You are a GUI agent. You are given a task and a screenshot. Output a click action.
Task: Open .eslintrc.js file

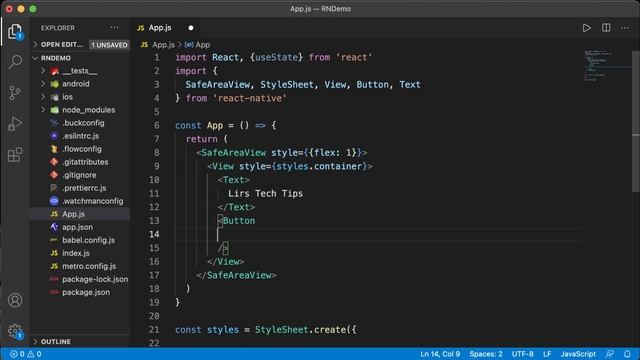coord(80,136)
